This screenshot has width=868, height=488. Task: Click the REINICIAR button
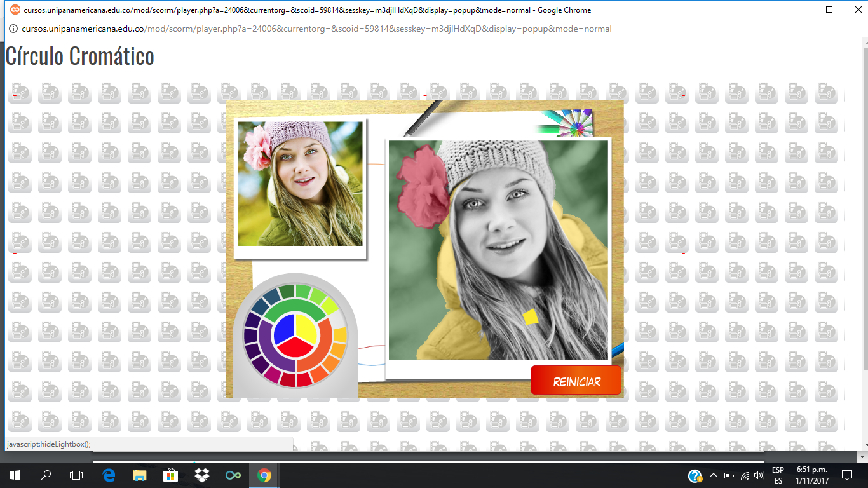pyautogui.click(x=576, y=380)
